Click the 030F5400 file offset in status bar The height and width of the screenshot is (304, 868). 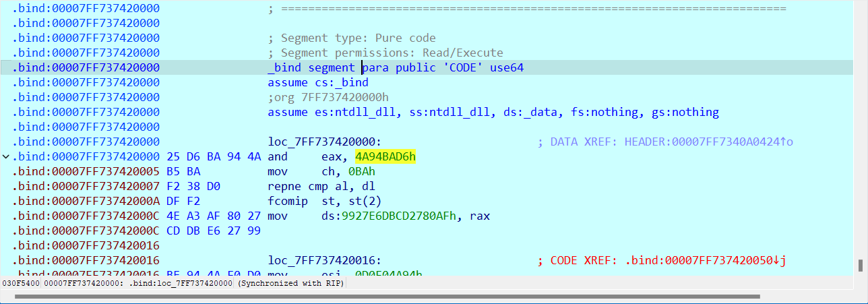(21, 284)
